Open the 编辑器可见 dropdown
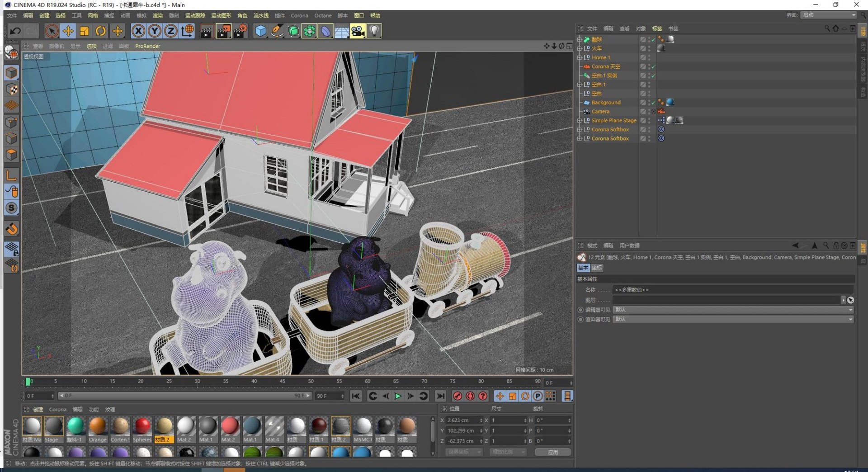Viewport: 868px width, 472px height. (733, 310)
